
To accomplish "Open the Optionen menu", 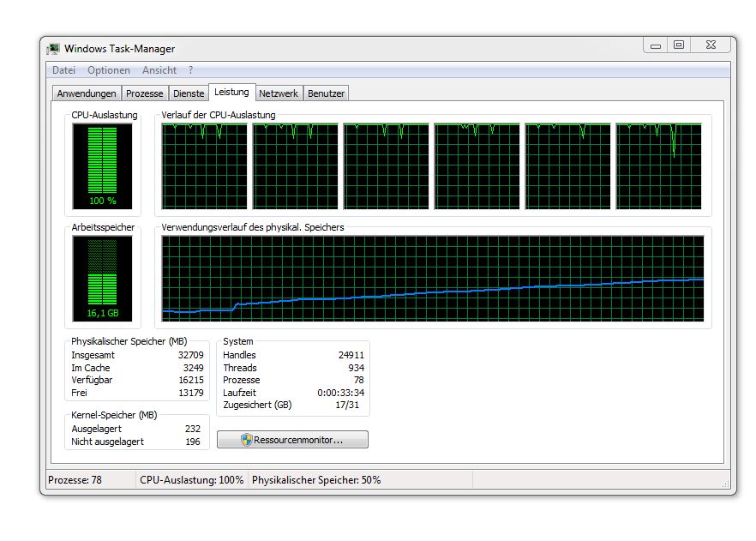I will click(x=109, y=70).
